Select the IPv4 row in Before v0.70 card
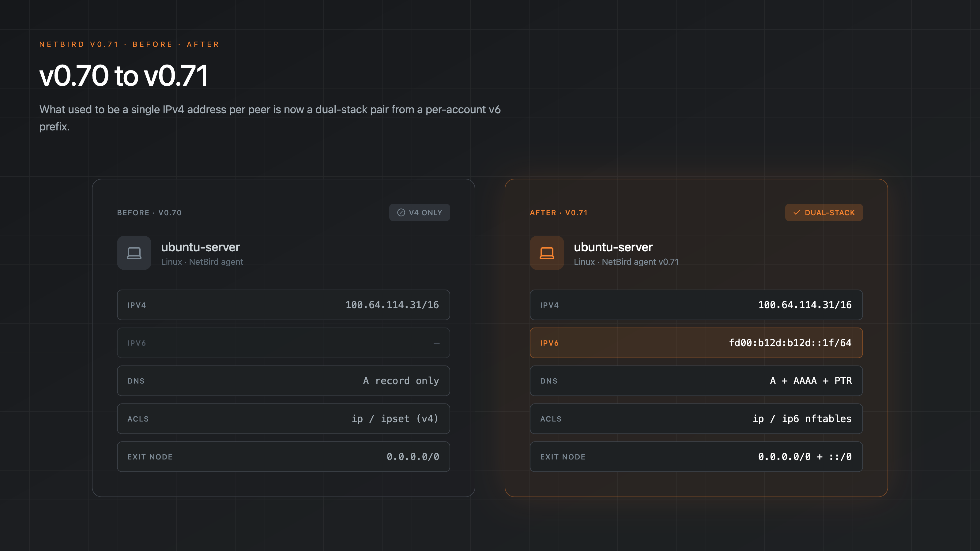 tap(283, 305)
